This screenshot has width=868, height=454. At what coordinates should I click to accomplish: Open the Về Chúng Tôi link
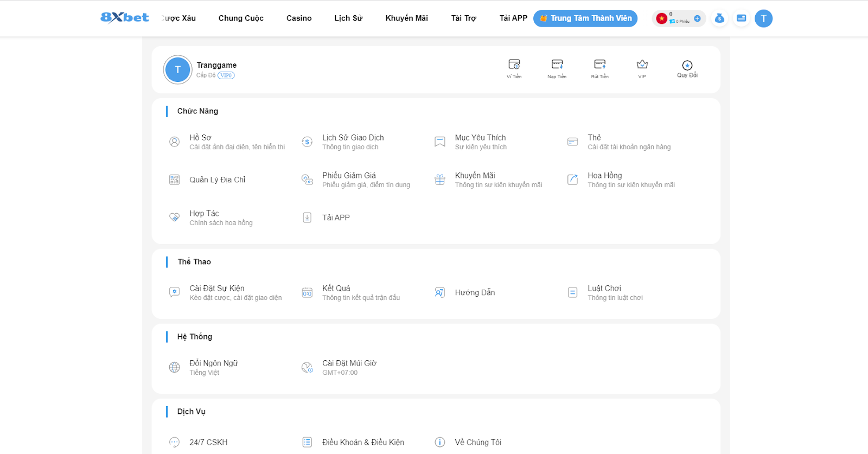(x=478, y=443)
